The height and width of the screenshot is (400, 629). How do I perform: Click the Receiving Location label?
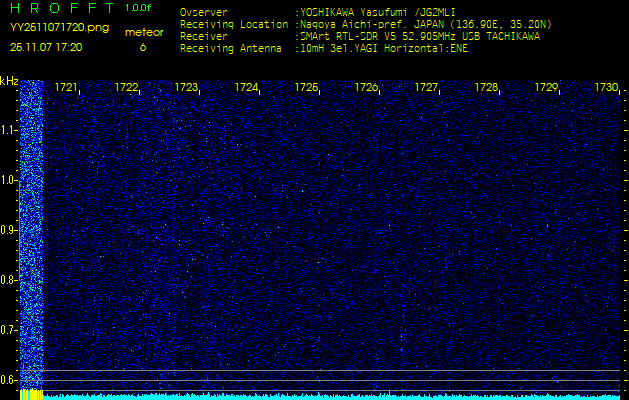point(234,24)
